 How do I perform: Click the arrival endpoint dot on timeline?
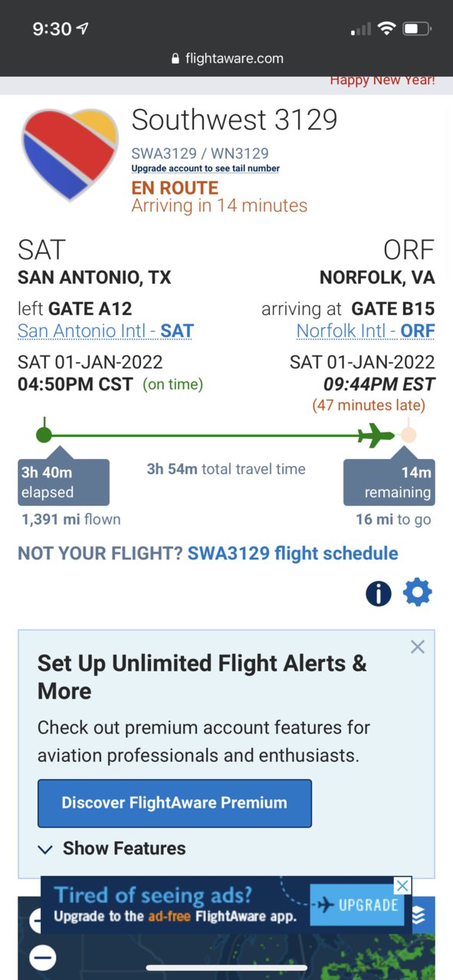pos(409,435)
